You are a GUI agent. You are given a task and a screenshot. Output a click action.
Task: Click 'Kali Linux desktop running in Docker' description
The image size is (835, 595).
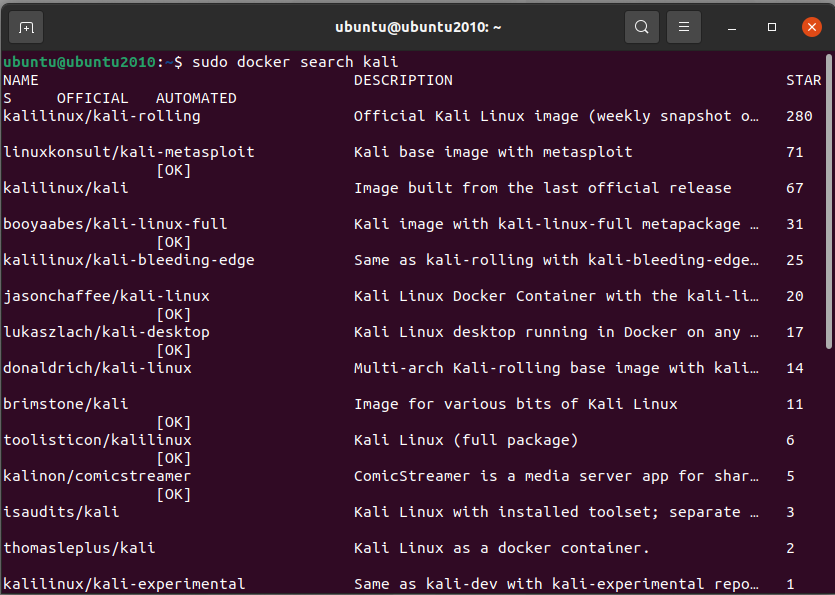tap(556, 332)
